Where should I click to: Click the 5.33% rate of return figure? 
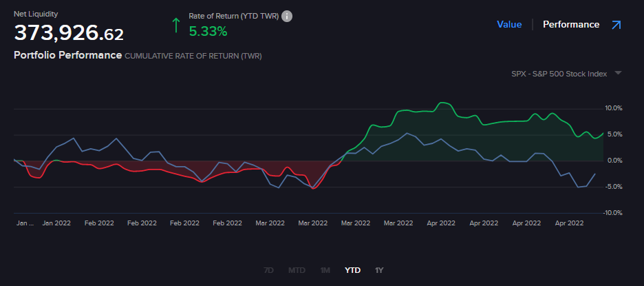(208, 30)
